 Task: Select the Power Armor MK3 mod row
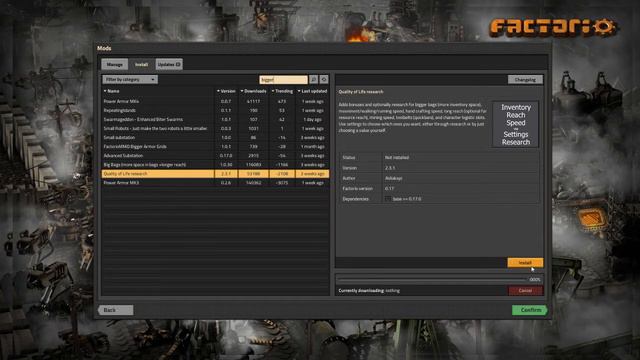(x=215, y=183)
